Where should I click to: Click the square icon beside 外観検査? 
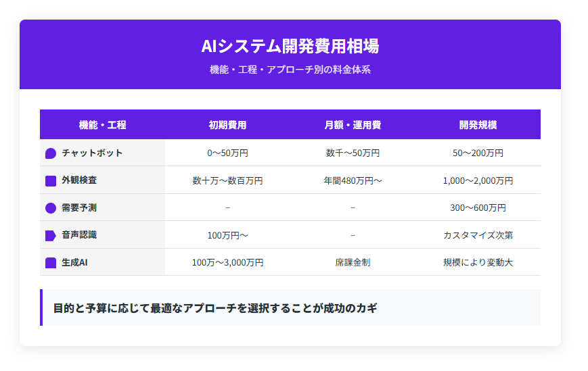click(x=51, y=181)
